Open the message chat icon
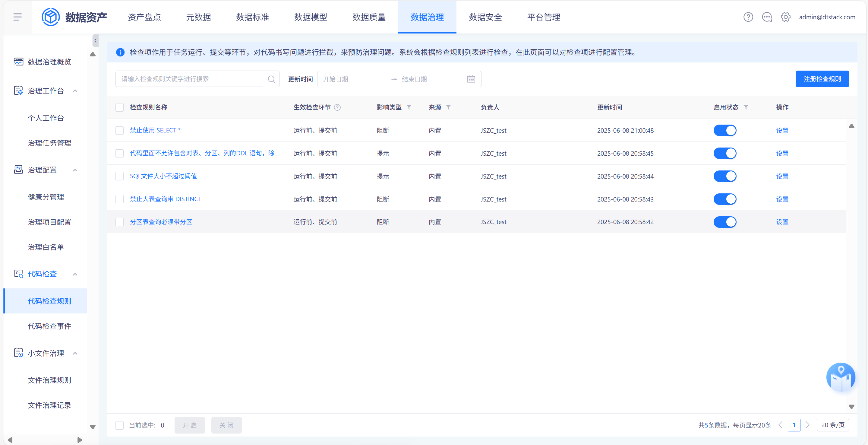 [x=767, y=17]
